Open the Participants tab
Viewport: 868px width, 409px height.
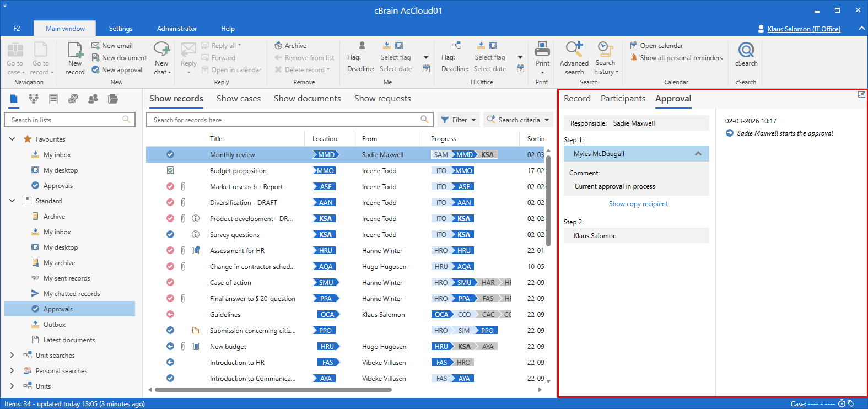click(623, 99)
